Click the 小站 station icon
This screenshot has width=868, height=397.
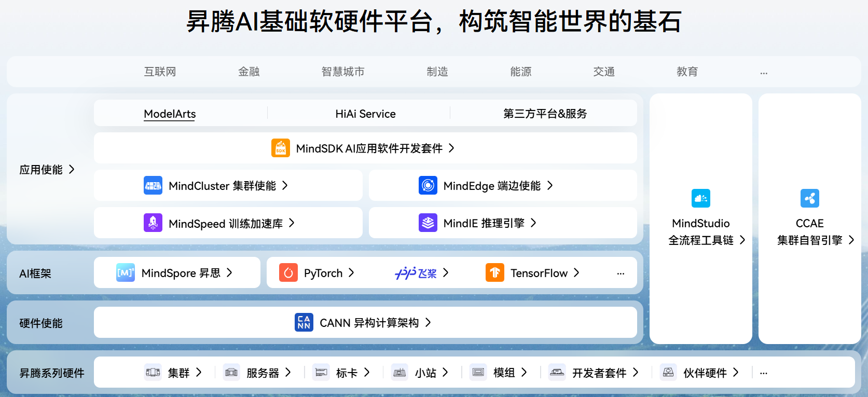tap(399, 372)
